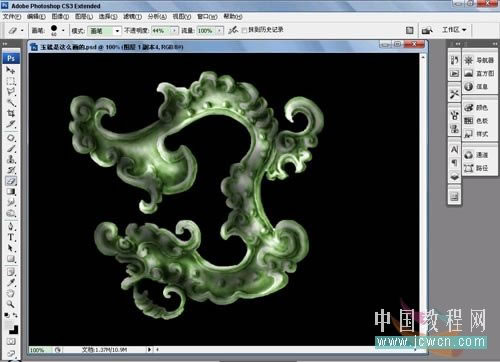
Task: Open the brush preset picker arrow
Action: click(63, 30)
